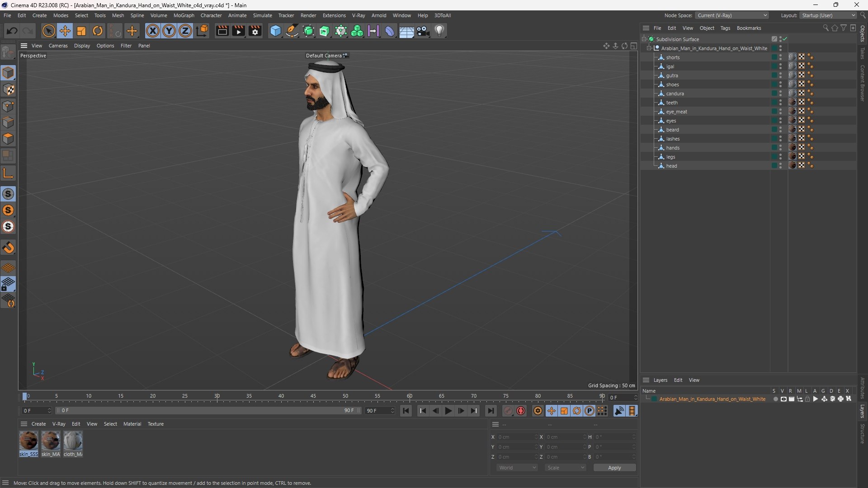Open the World coordinate dropdown

pyautogui.click(x=517, y=468)
